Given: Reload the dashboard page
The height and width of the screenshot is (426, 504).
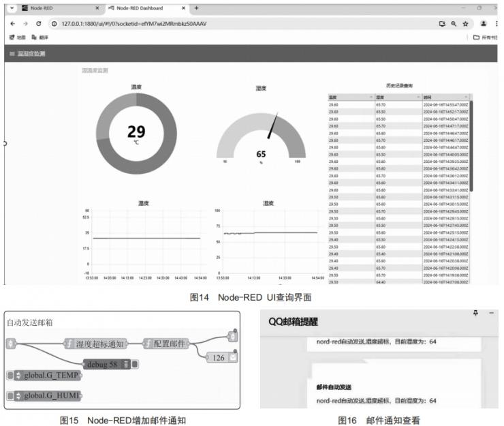Looking at the screenshot, I should [x=39, y=23].
